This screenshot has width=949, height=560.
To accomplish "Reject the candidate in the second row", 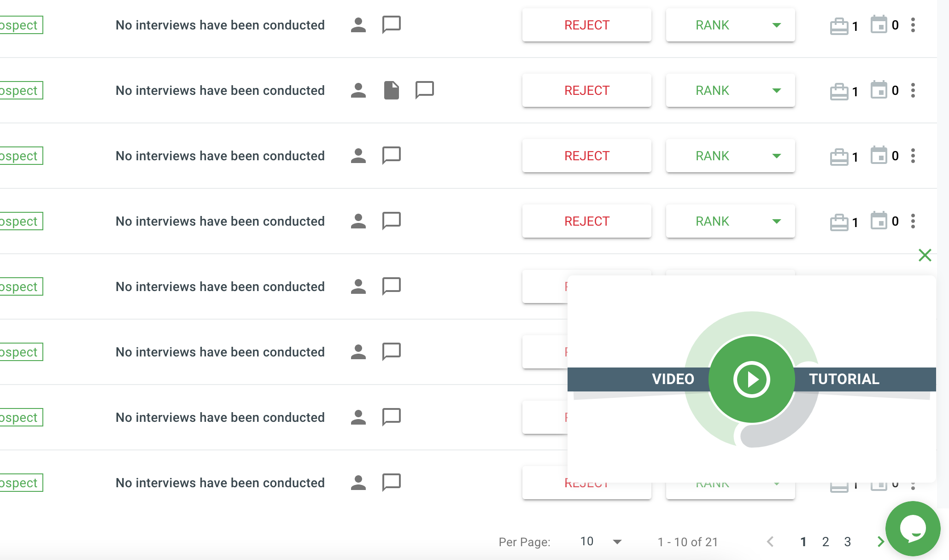I will click(586, 91).
